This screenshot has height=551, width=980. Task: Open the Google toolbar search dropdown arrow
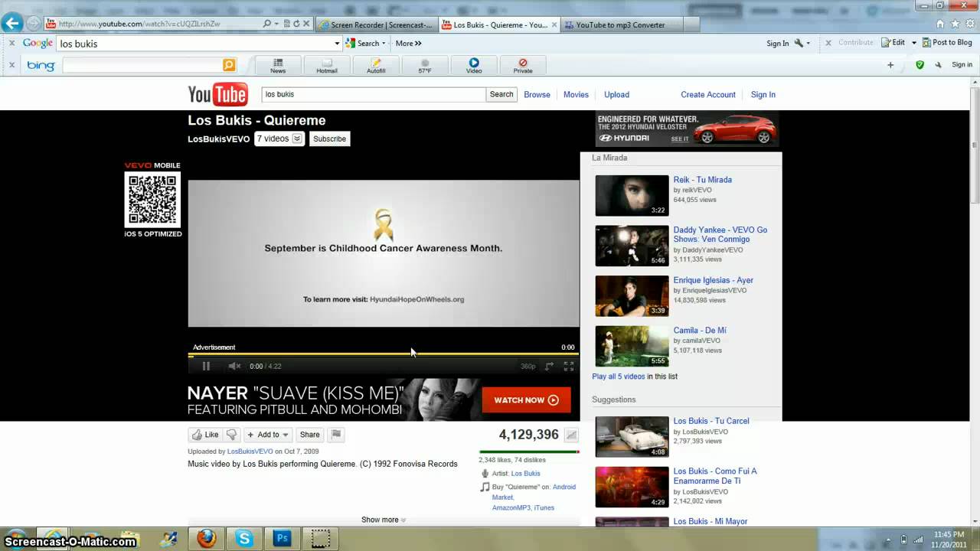[x=337, y=44]
